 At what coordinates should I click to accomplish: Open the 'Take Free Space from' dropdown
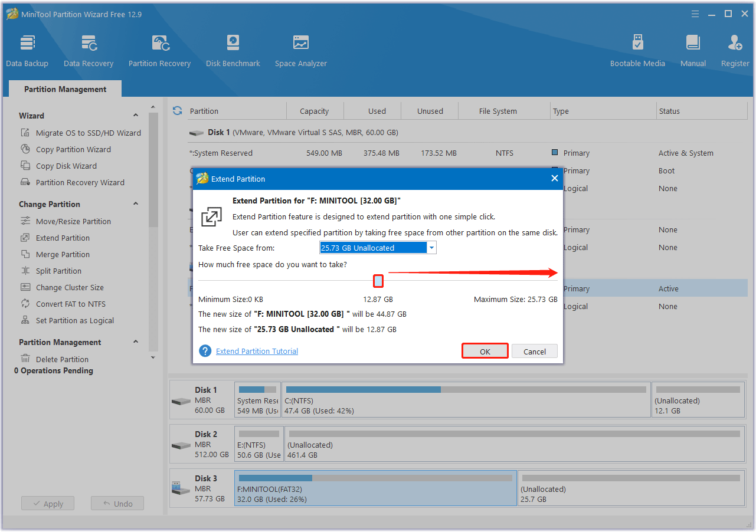point(431,247)
